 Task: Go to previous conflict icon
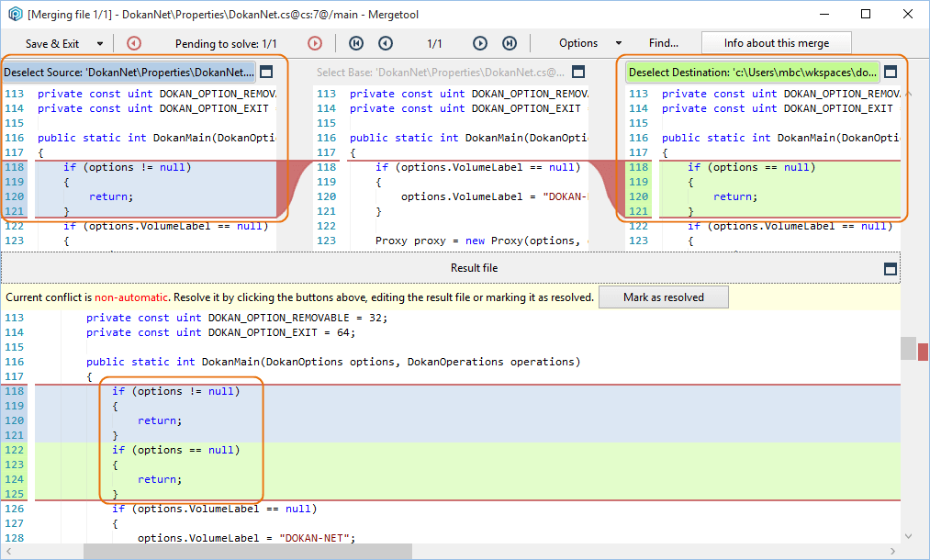click(x=386, y=43)
